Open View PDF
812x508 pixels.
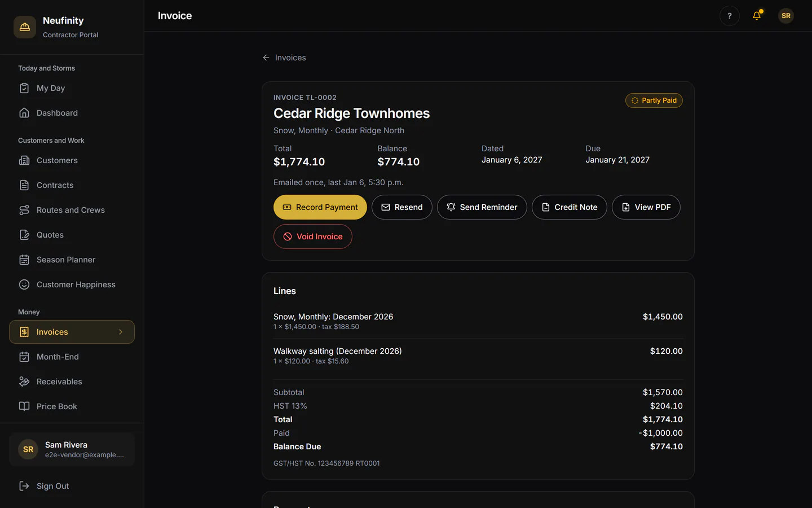click(x=646, y=207)
